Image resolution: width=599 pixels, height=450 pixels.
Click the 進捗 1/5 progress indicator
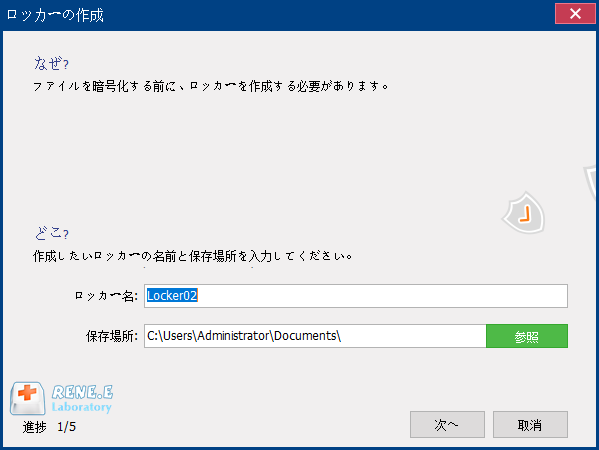coord(49,427)
